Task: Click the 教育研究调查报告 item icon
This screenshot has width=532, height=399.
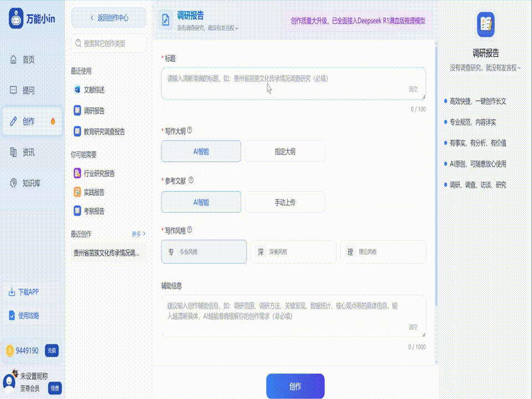Action: pos(78,131)
